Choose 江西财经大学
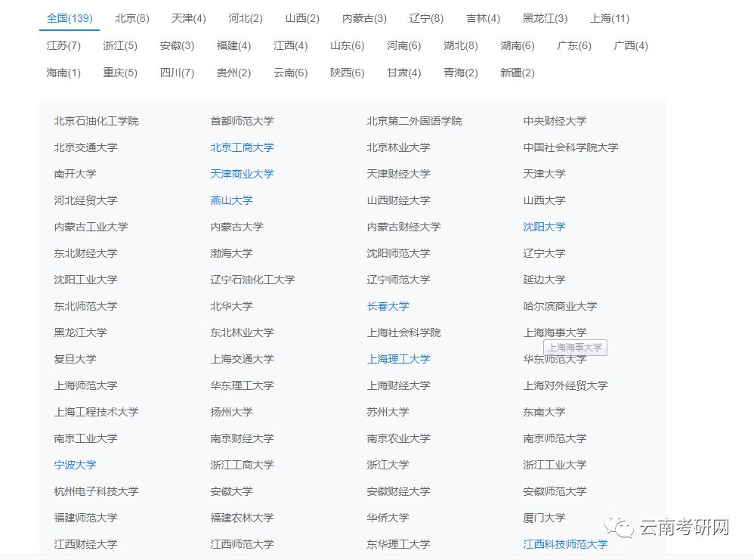The width and height of the screenshot is (754, 560). click(85, 544)
